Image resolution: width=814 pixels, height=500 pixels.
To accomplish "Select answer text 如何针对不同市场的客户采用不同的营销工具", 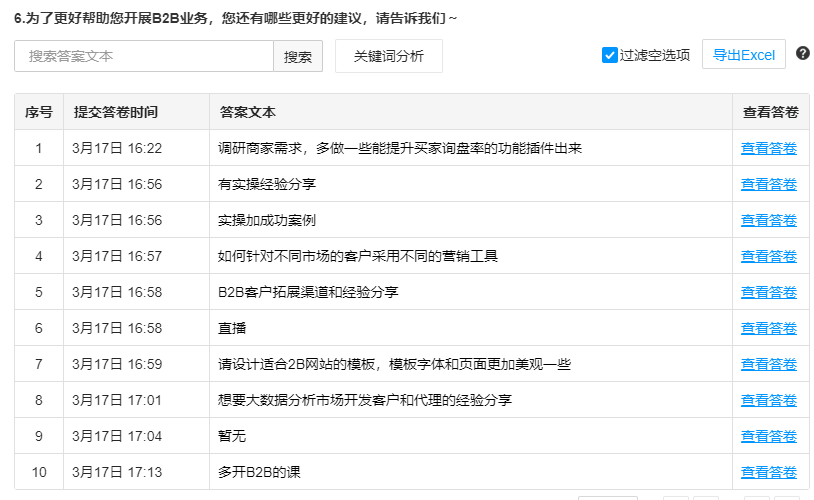I will 358,256.
